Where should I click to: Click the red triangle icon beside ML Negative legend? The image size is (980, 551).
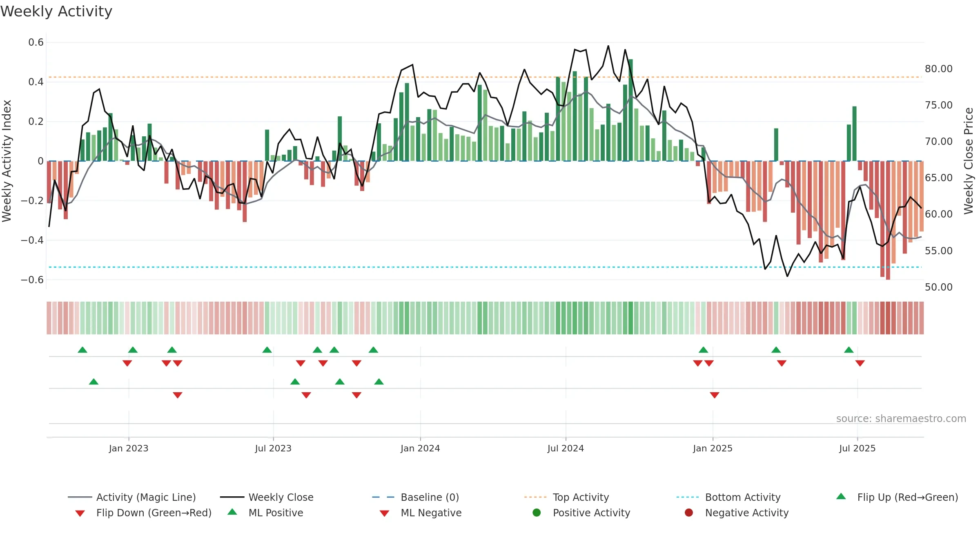[x=385, y=513]
